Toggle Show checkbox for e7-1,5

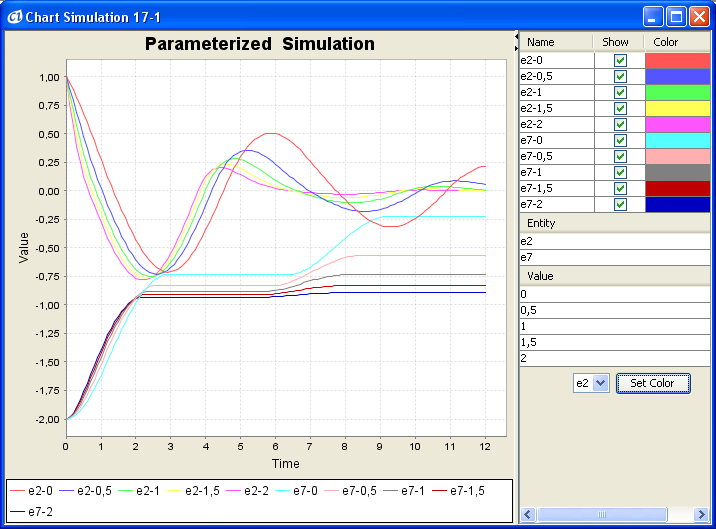(x=620, y=188)
